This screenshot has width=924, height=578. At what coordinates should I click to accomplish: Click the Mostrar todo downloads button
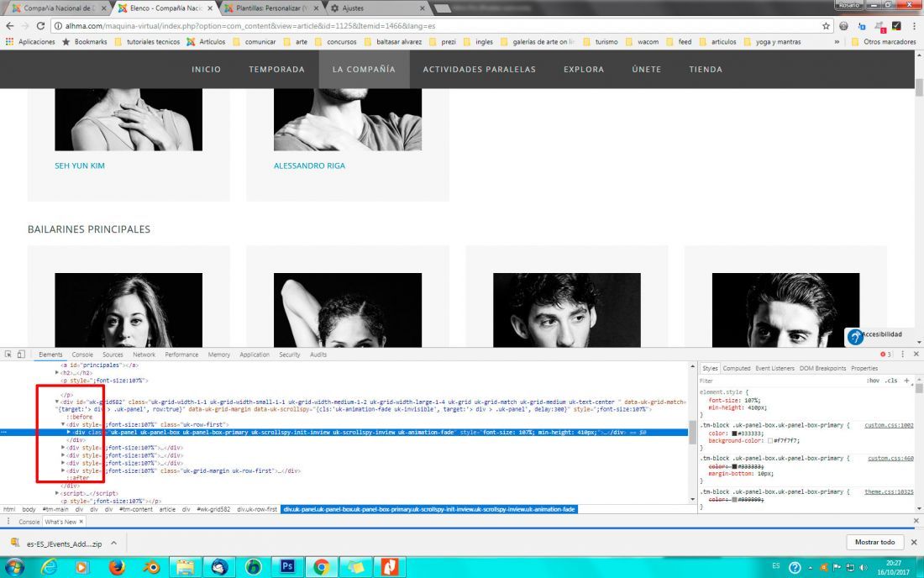874,542
